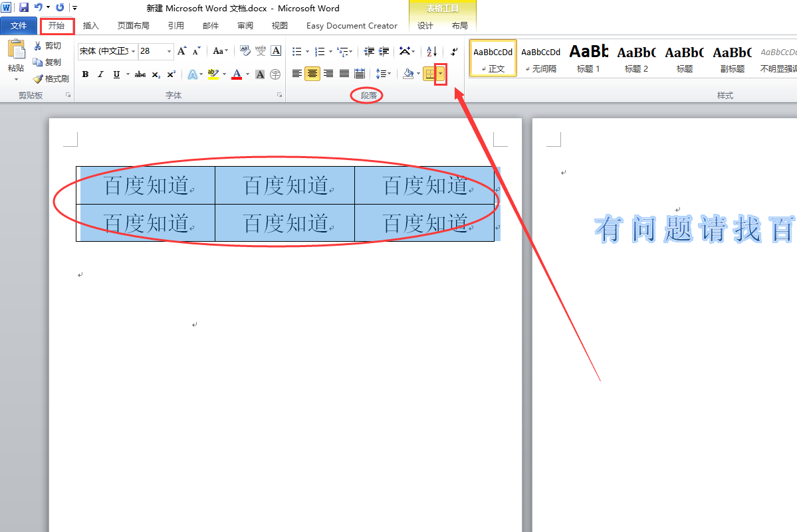Screen dimensions: 797x532
Task: Switch to the 插入 (Insert) tab
Action: pyautogui.click(x=90, y=25)
